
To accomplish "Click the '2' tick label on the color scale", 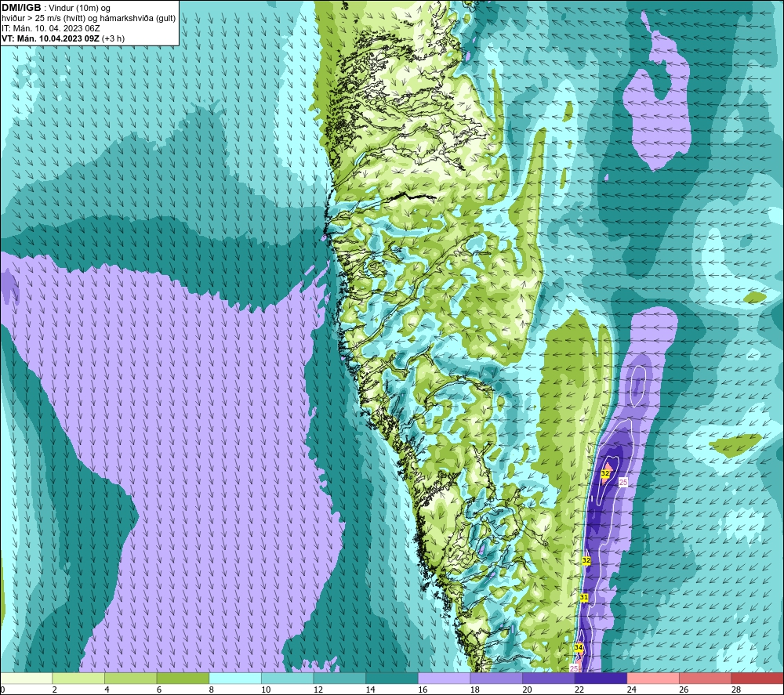I will pos(54,690).
